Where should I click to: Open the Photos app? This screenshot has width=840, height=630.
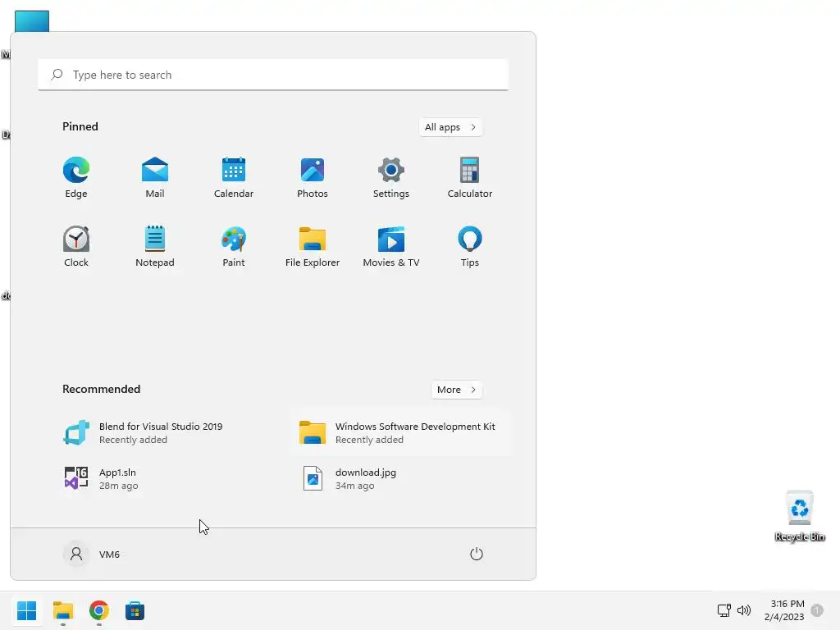(x=313, y=177)
